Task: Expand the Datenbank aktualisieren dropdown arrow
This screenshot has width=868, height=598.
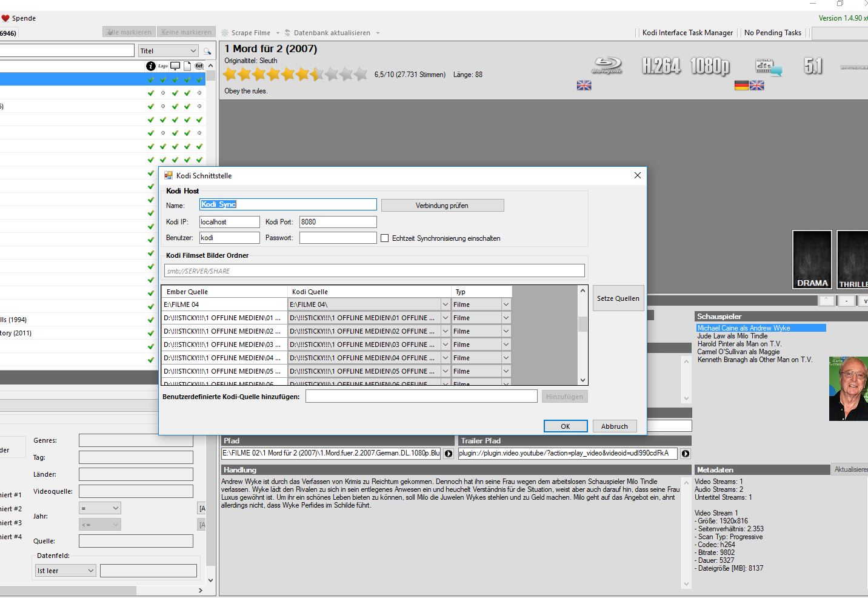Action: (378, 33)
